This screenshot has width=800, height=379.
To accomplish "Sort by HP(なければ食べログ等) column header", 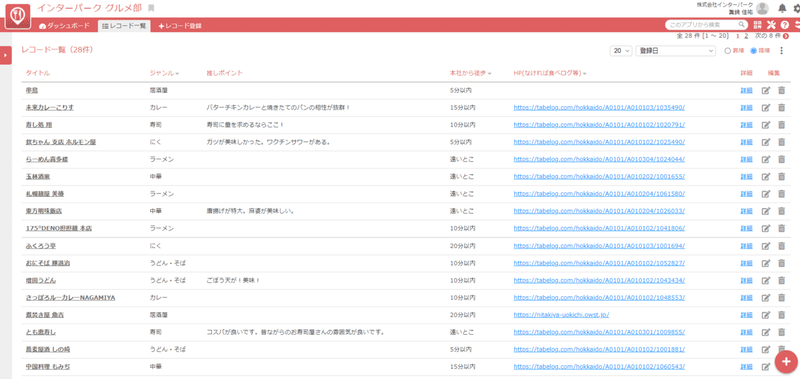I will [549, 73].
